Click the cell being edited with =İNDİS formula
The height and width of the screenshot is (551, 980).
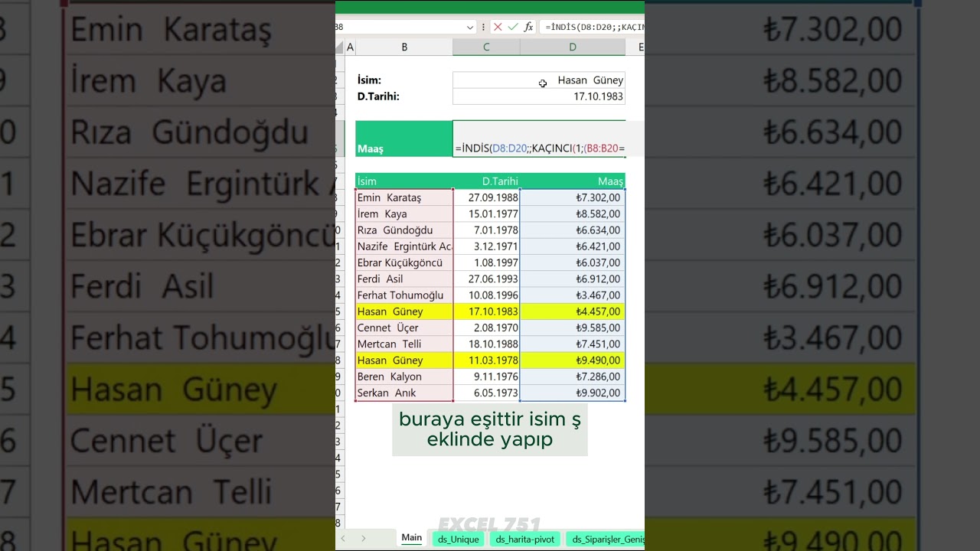539,139
